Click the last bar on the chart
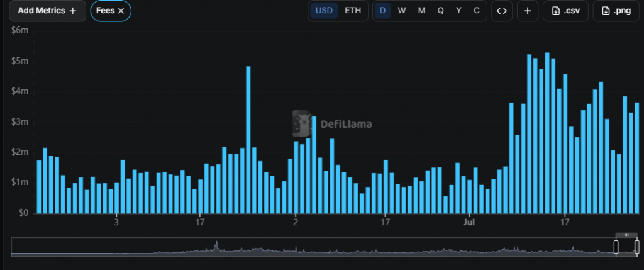 click(637, 158)
